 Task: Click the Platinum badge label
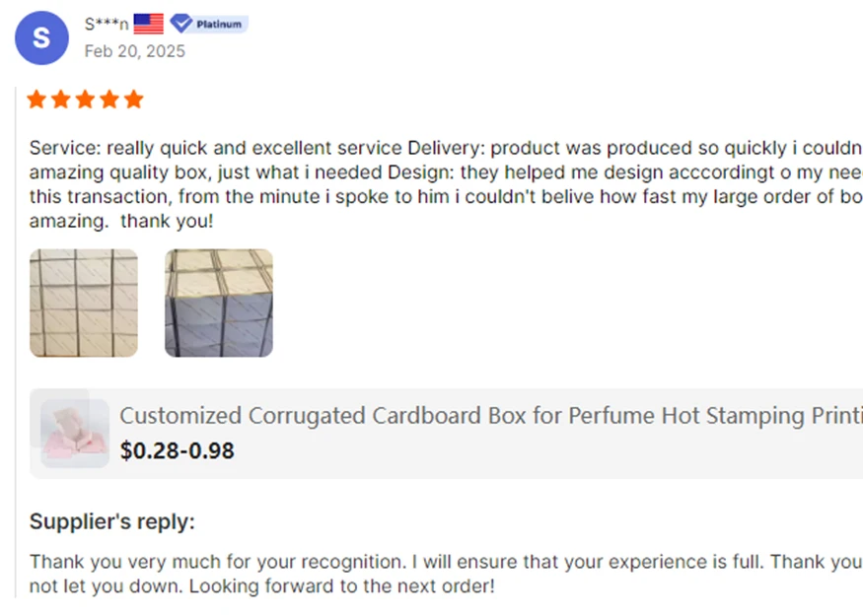218,24
